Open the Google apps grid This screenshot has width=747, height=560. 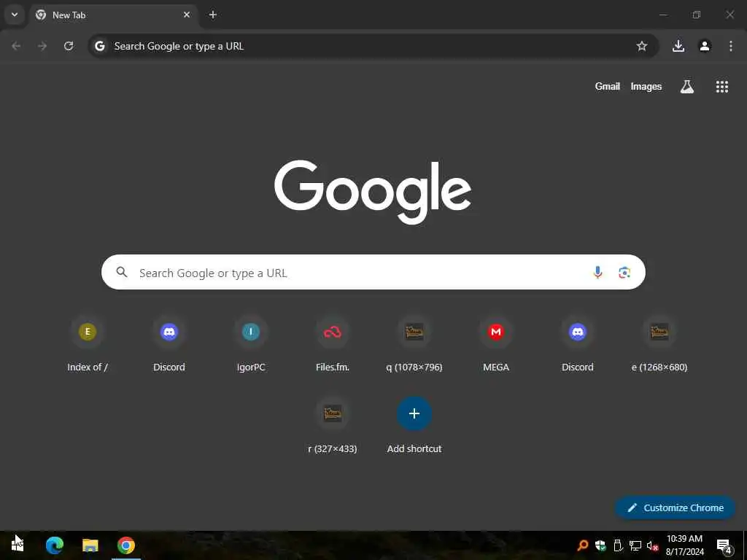pyautogui.click(x=722, y=87)
